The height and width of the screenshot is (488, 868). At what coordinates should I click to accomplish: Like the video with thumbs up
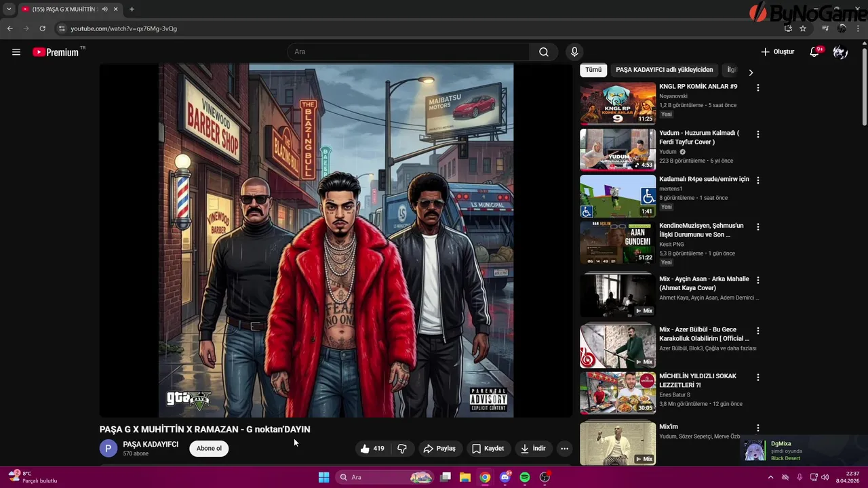click(x=372, y=448)
